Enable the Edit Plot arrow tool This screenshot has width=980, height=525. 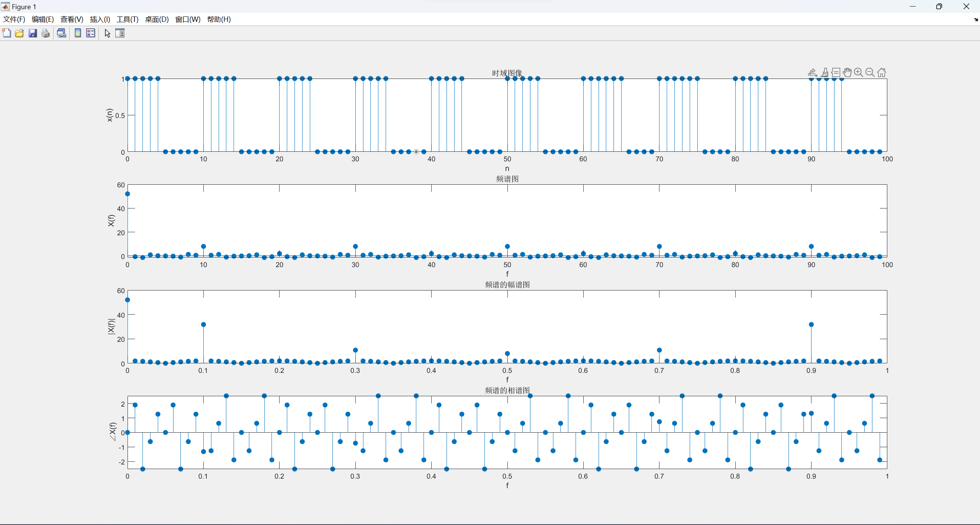[107, 33]
